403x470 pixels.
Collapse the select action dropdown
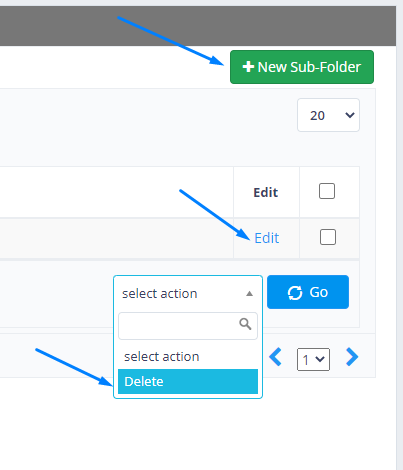click(x=188, y=293)
